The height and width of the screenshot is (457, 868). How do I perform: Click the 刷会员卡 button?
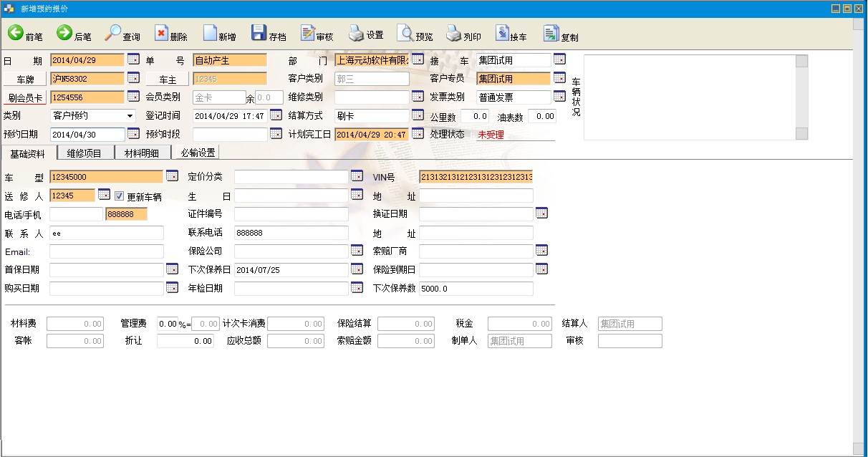coord(25,97)
